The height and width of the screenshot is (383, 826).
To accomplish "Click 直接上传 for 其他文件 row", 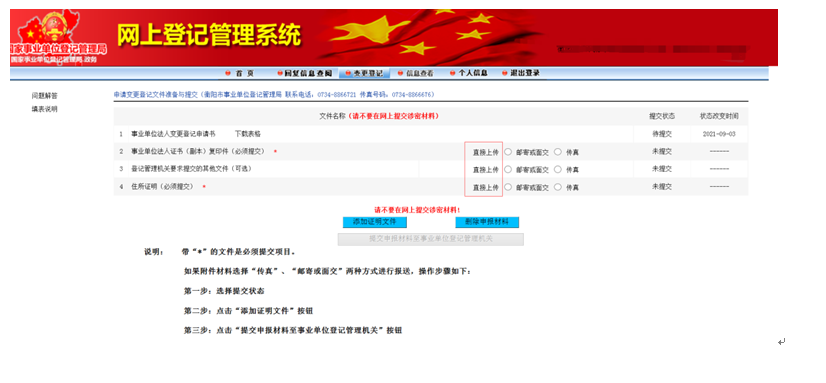I will [x=486, y=170].
